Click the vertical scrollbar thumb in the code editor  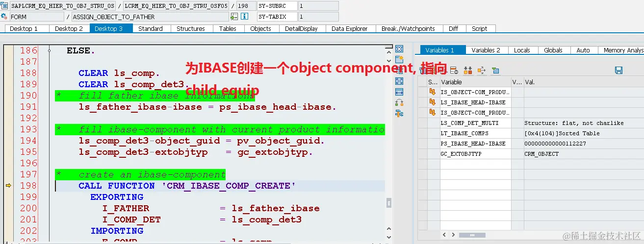tap(389, 202)
